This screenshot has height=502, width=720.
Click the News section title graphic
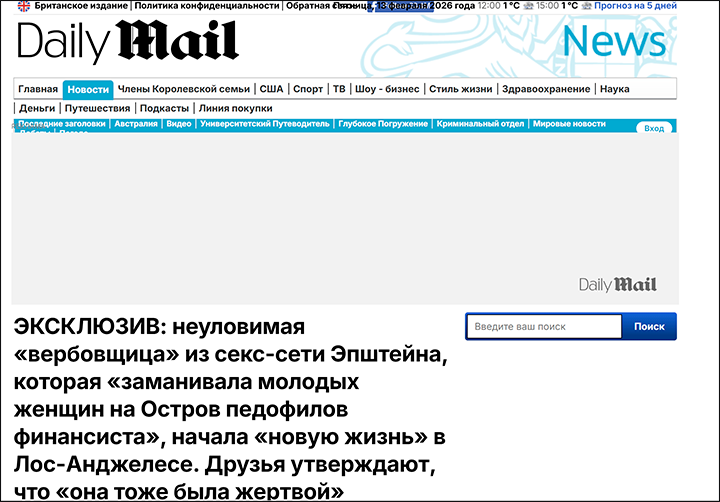[x=613, y=42]
